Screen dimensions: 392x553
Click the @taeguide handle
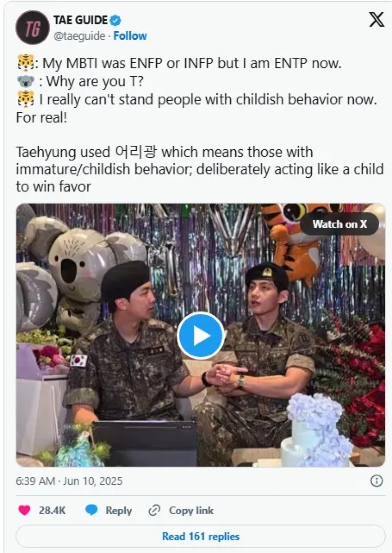tap(79, 36)
